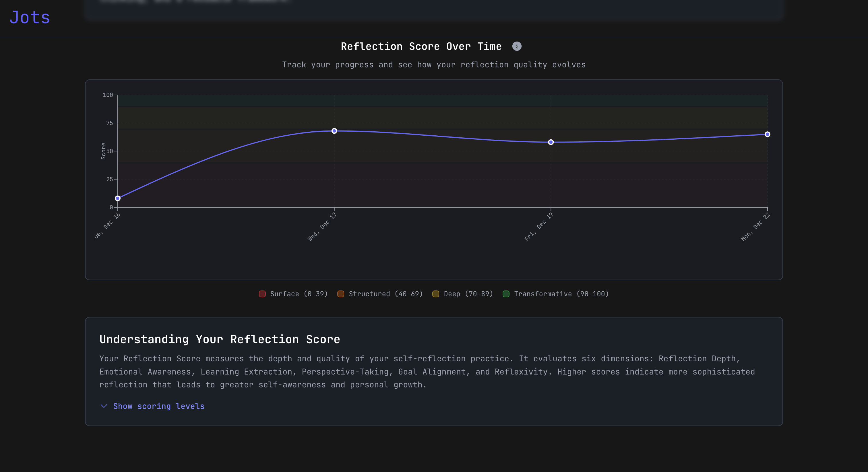Toggle the Surface (0-39) legend entry

click(293, 294)
